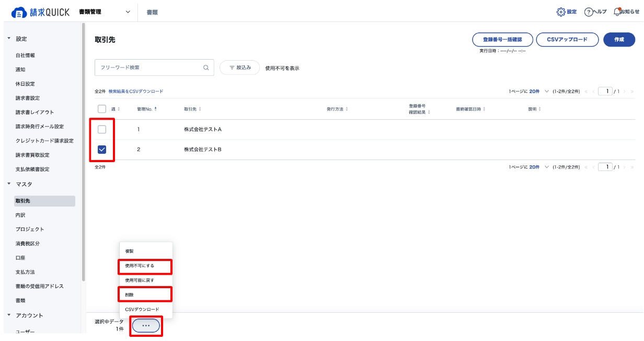Click the 作成 button
Viewport: 644px width, 341px height.
click(619, 40)
